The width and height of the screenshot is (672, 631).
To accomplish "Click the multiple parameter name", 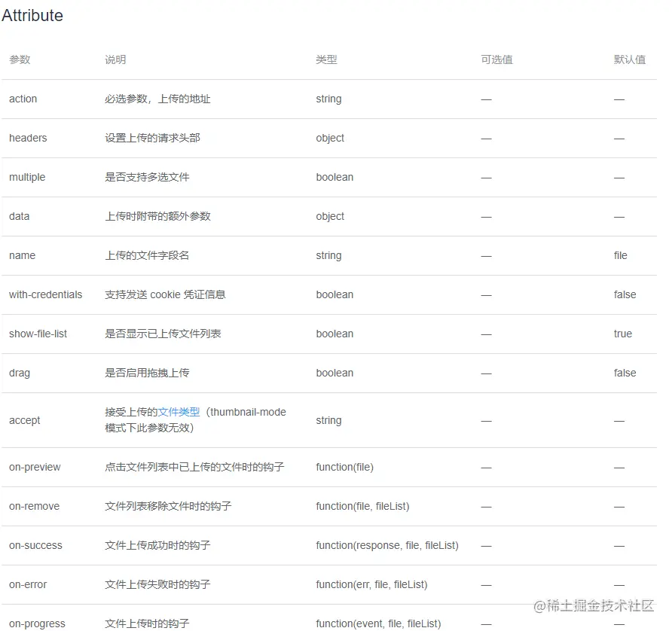I will (27, 177).
